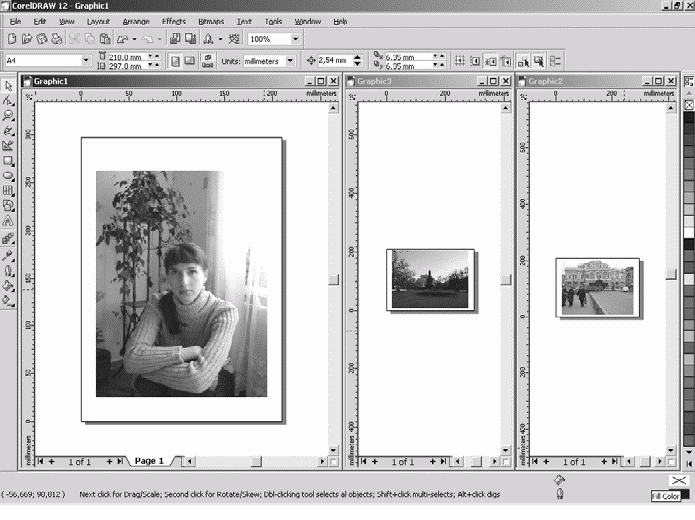
Task: Click the Import icon in toolbar
Action: (x=176, y=39)
